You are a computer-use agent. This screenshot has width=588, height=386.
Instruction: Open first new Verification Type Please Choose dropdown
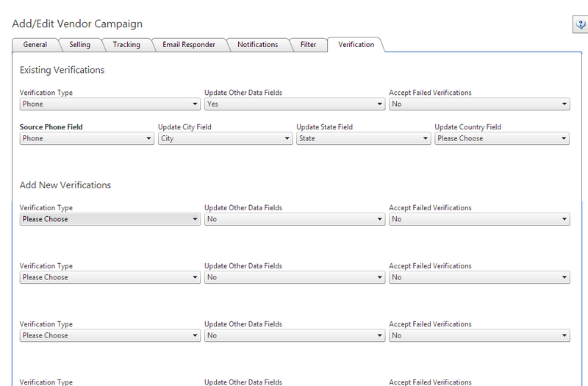pyautogui.click(x=110, y=219)
